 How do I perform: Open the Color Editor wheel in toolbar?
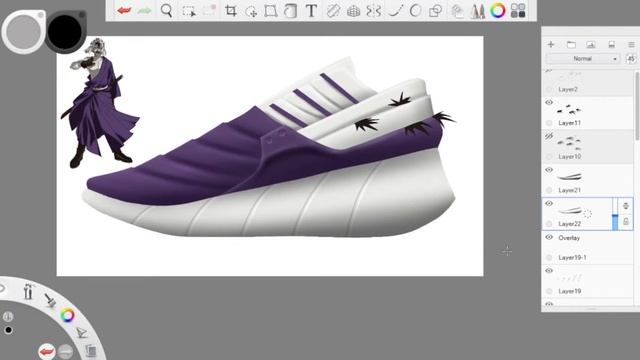pyautogui.click(x=498, y=11)
